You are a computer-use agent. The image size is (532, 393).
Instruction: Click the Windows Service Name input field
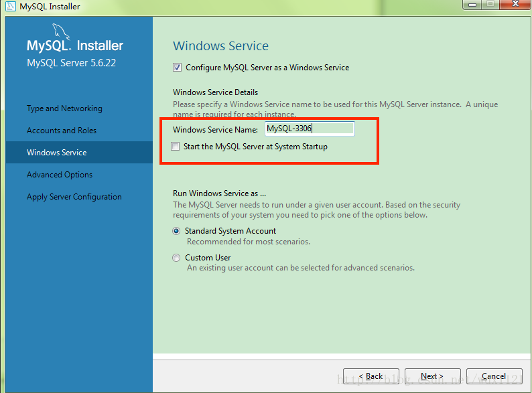(310, 129)
